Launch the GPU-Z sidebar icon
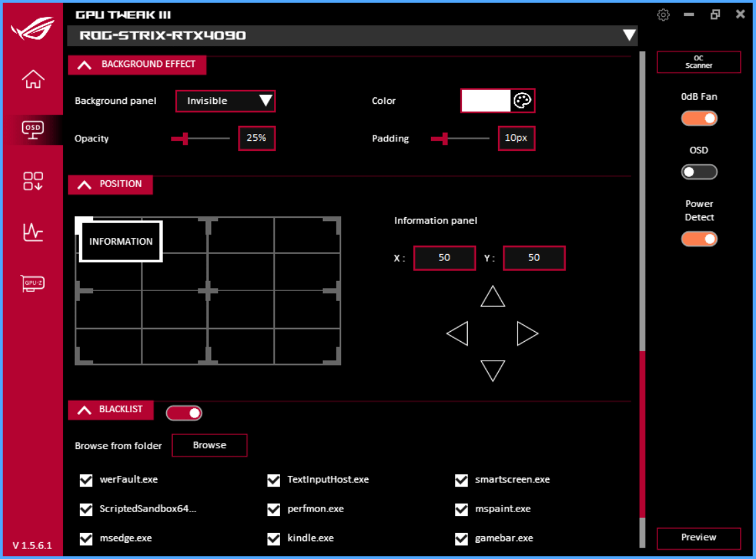 coord(33,283)
